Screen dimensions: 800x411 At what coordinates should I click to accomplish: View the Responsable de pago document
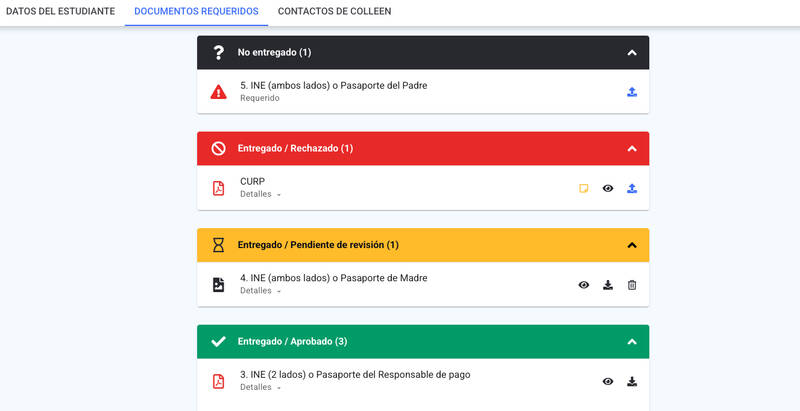coord(608,381)
